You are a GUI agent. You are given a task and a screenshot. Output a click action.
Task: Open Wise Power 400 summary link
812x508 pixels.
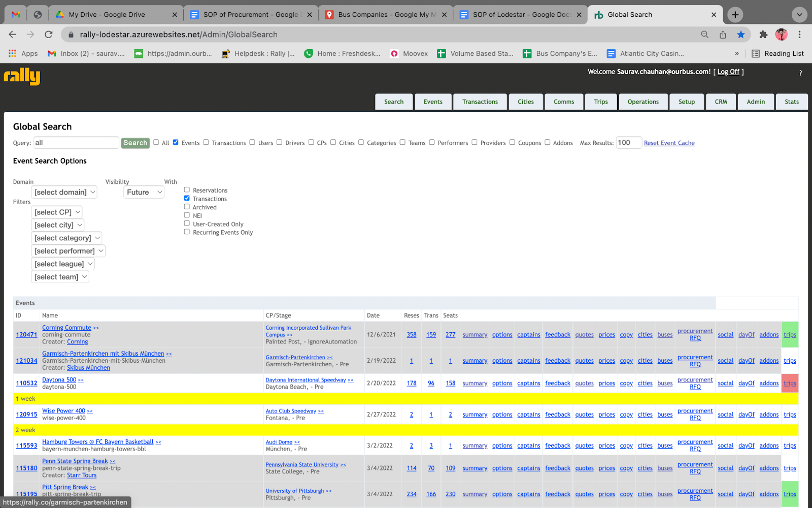[475, 415]
